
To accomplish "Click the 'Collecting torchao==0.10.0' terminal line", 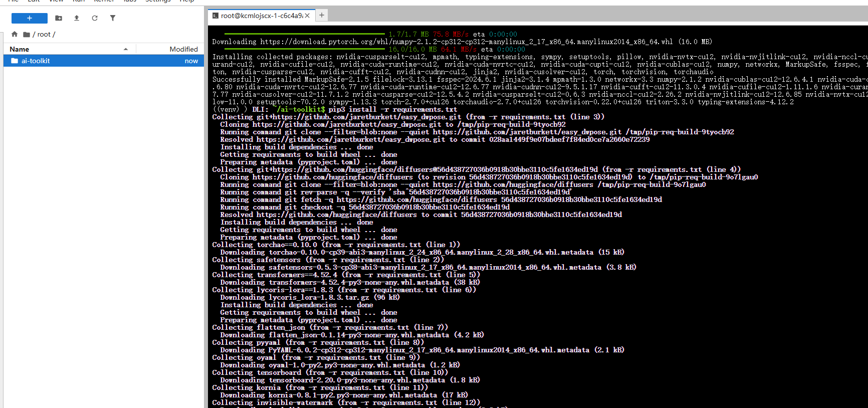I will pos(336,245).
